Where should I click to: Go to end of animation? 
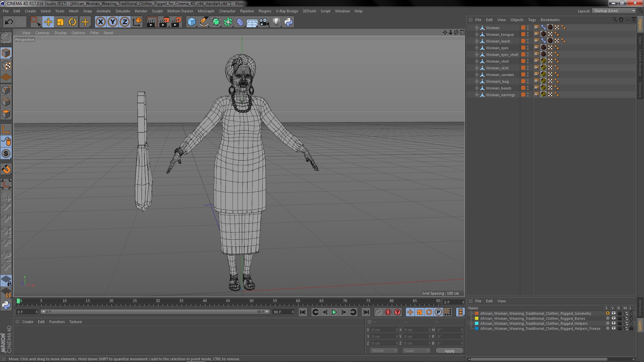366,312
